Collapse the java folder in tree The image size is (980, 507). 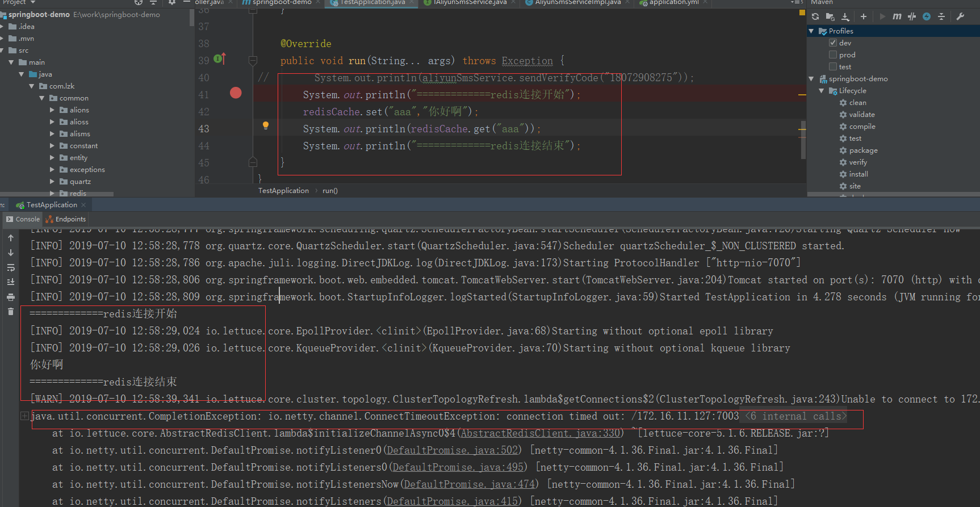[21, 74]
